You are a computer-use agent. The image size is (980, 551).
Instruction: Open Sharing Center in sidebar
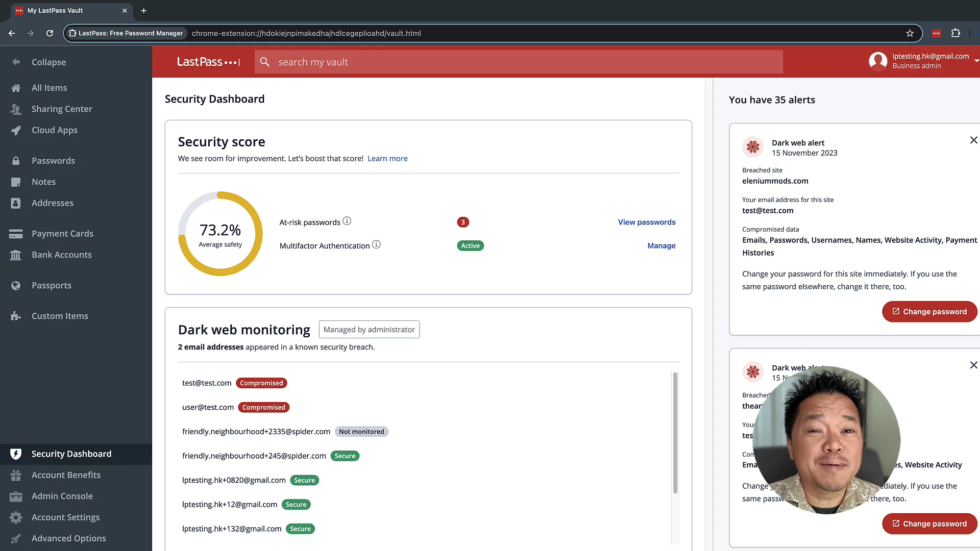pyautogui.click(x=61, y=109)
